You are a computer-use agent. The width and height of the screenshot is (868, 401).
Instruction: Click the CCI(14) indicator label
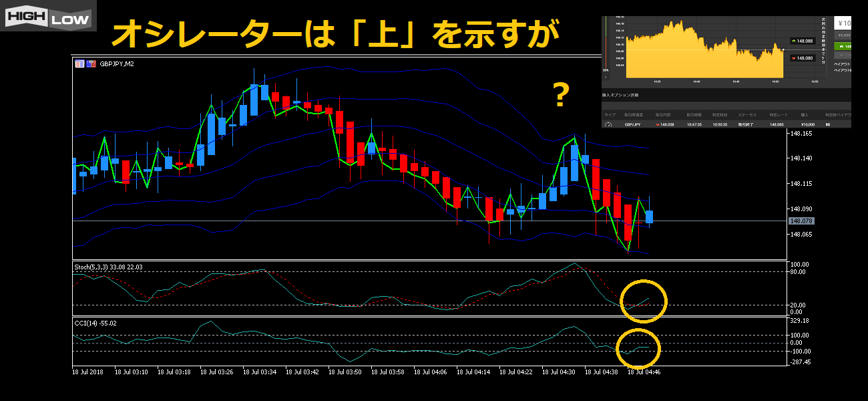click(95, 323)
